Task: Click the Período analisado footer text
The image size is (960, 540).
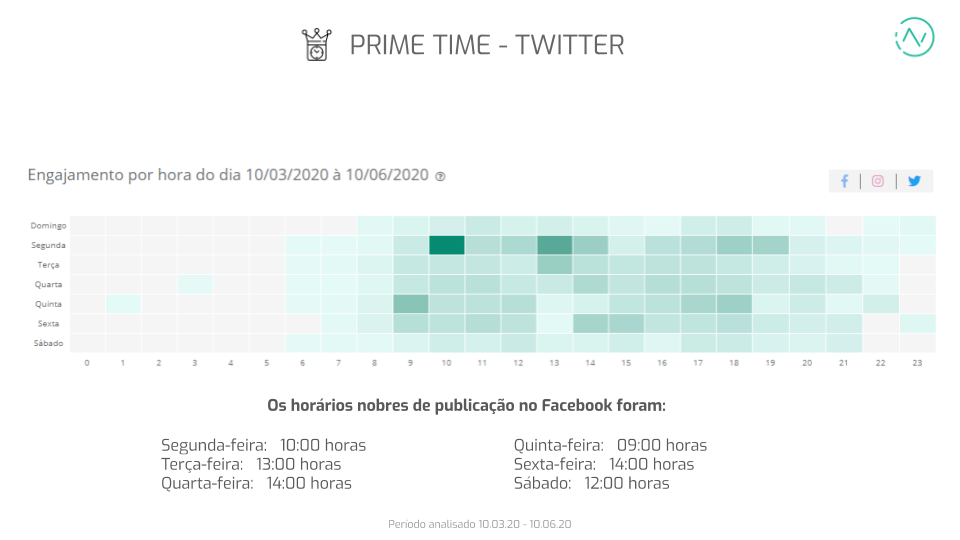Action: click(479, 524)
